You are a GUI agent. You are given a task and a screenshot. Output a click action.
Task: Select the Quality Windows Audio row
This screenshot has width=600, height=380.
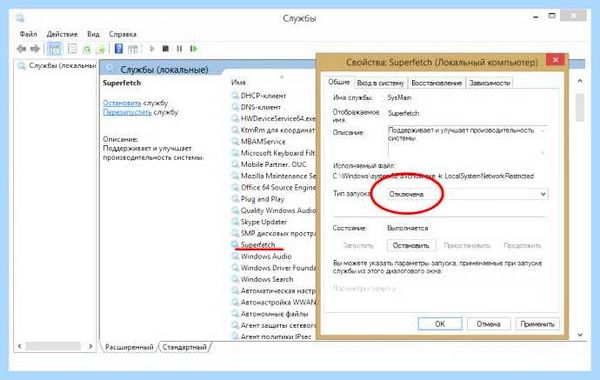[273, 210]
